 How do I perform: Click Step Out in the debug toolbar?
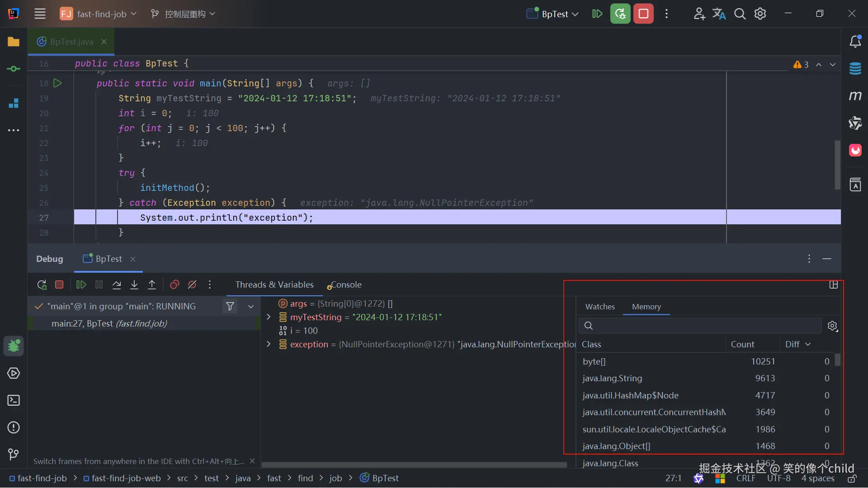point(152,284)
